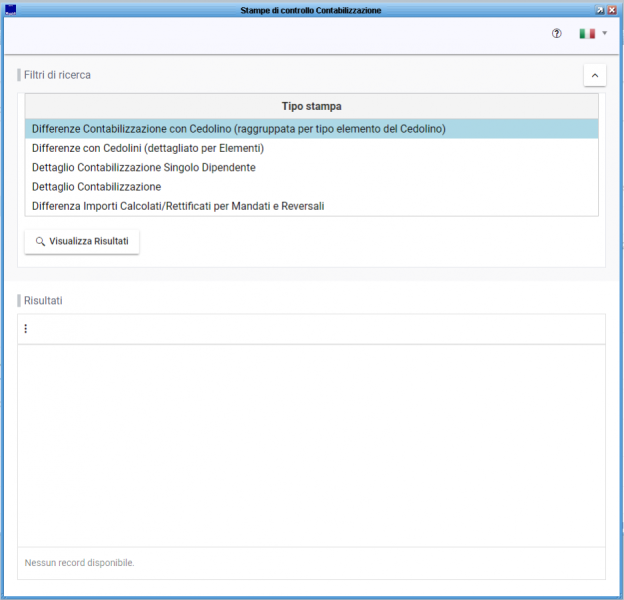The width and height of the screenshot is (624, 600).
Task: Click the Italian flag language icon
Action: coord(587,33)
